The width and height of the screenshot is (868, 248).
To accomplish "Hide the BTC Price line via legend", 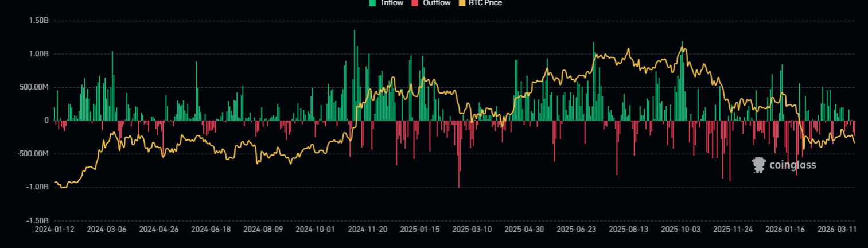I will tap(485, 3).
